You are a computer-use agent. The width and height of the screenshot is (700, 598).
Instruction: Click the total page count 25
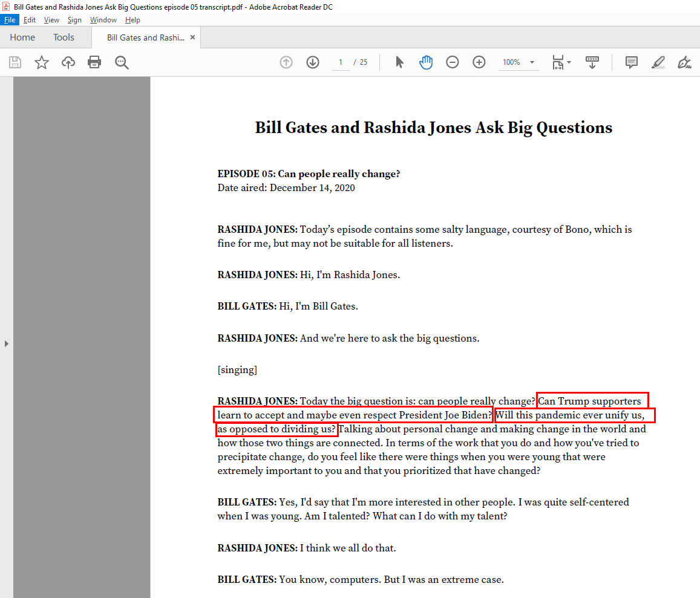(364, 62)
